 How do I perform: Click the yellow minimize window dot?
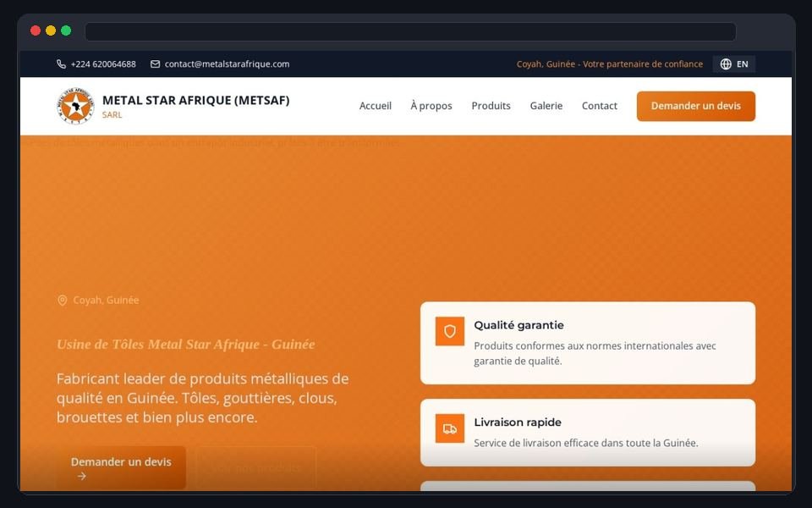51,30
